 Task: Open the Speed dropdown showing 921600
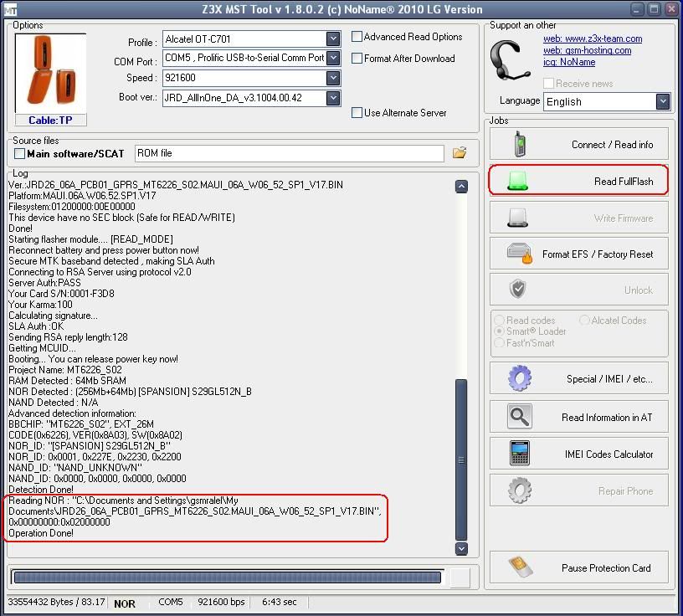333,78
